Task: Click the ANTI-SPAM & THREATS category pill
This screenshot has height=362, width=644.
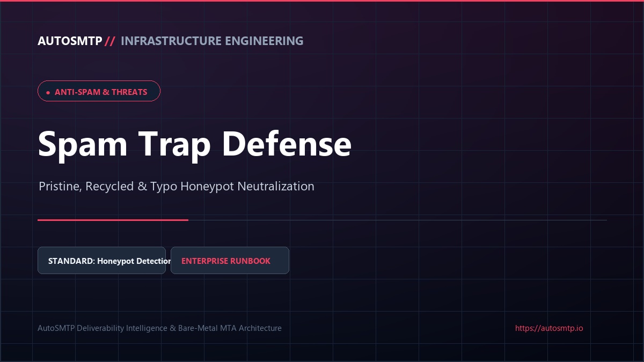Action: [x=99, y=91]
